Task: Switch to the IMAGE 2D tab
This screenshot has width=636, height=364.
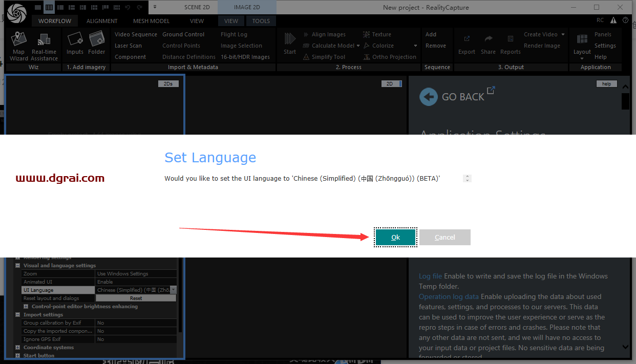Action: pos(247,7)
